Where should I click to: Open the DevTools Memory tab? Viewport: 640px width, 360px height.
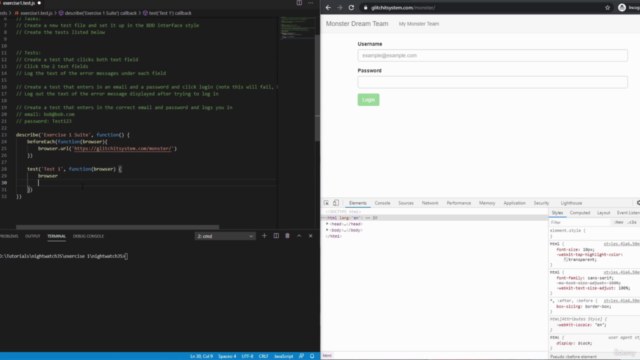[x=487, y=203]
